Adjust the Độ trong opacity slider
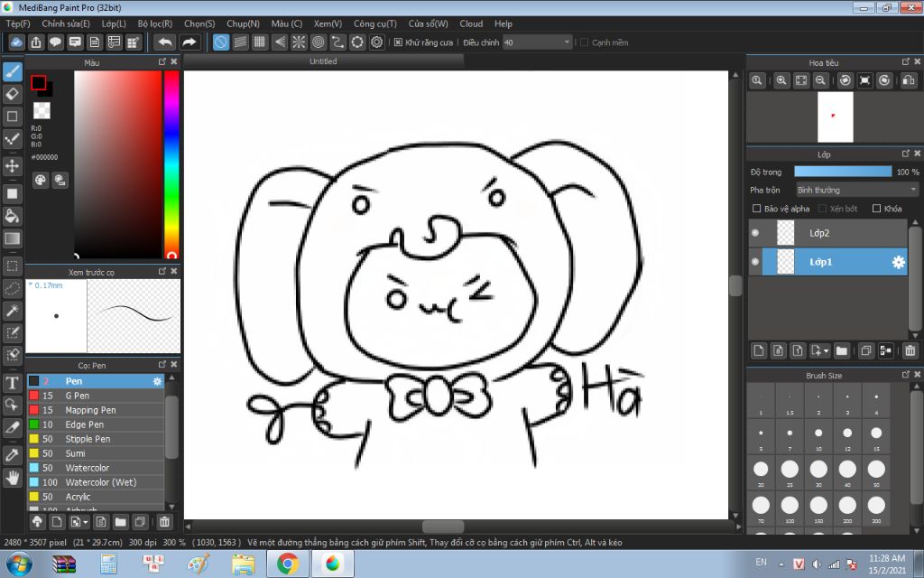Viewport: 924px width, 578px height. pos(843,172)
